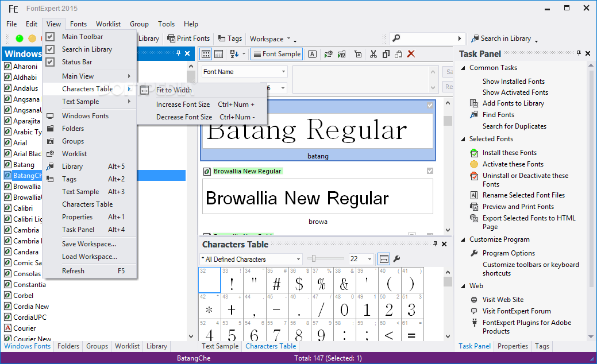Click the A-Z sort icon

tap(234, 54)
